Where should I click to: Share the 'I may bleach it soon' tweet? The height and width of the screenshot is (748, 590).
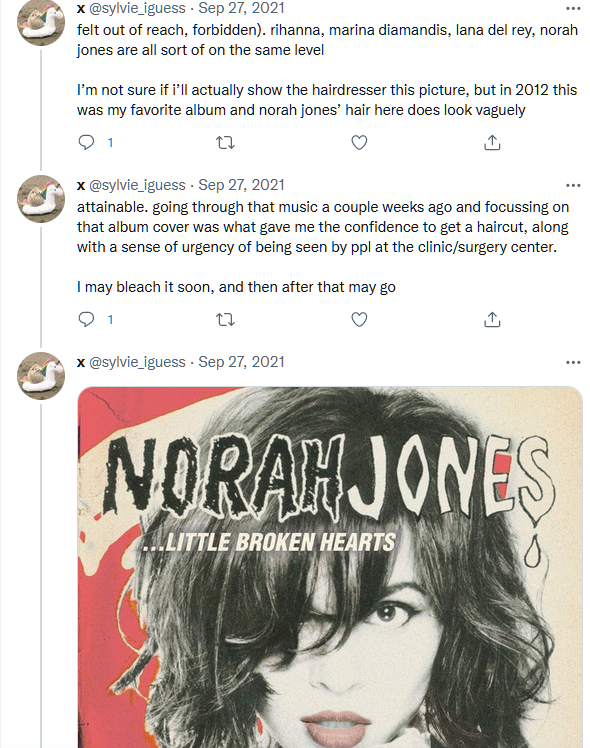click(492, 319)
